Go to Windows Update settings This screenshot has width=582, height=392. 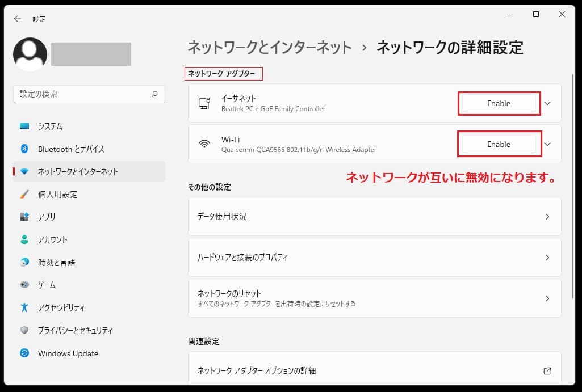(89, 353)
